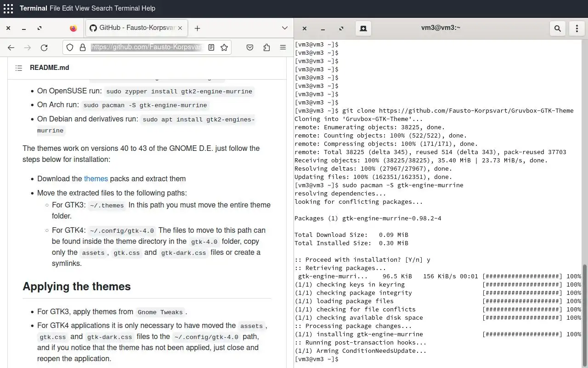Open the View menu in top bar
This screenshot has height=368, width=588.
click(82, 8)
